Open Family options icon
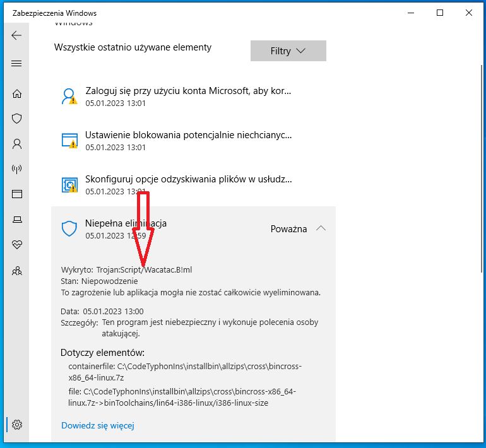Screen dimensions: 486x448 point(17,271)
